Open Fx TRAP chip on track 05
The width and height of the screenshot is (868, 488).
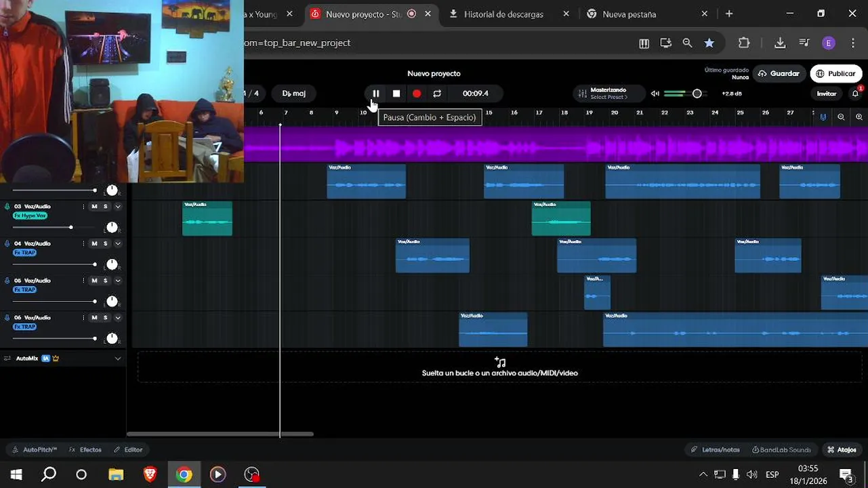(x=24, y=289)
